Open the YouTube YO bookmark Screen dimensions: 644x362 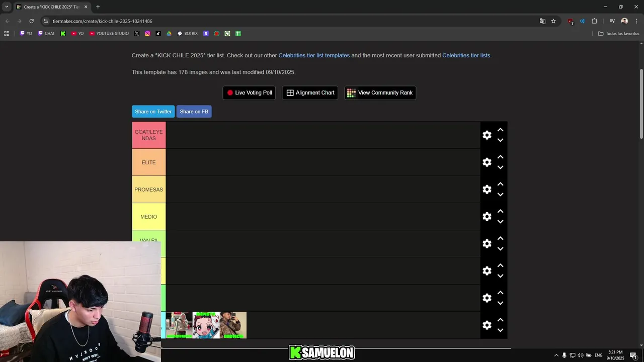click(x=77, y=34)
